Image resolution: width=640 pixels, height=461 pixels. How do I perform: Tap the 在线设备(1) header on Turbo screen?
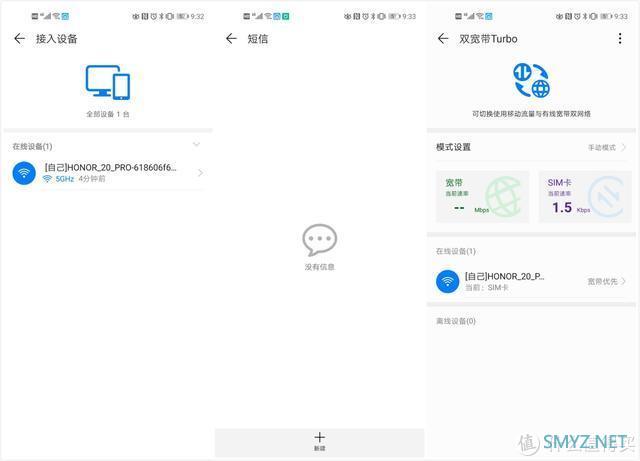456,251
